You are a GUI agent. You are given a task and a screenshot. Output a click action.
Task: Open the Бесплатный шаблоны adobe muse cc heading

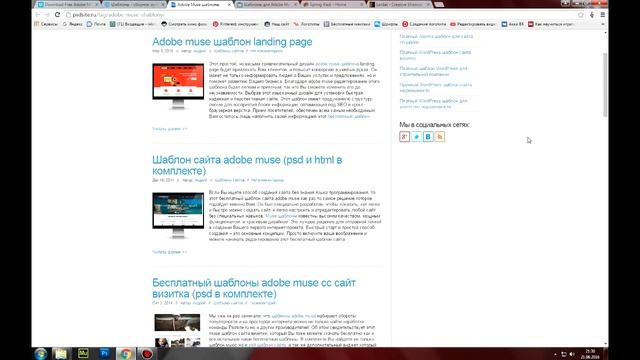coord(254,288)
